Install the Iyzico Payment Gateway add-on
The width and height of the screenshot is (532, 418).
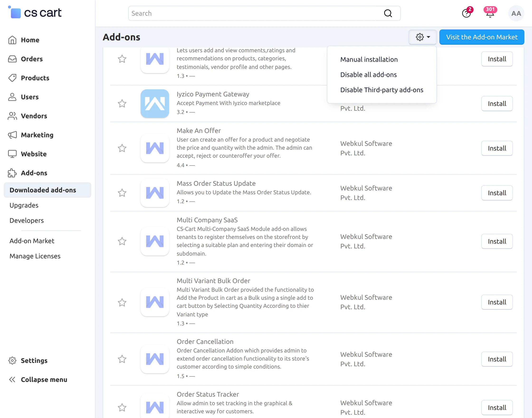coord(497,104)
